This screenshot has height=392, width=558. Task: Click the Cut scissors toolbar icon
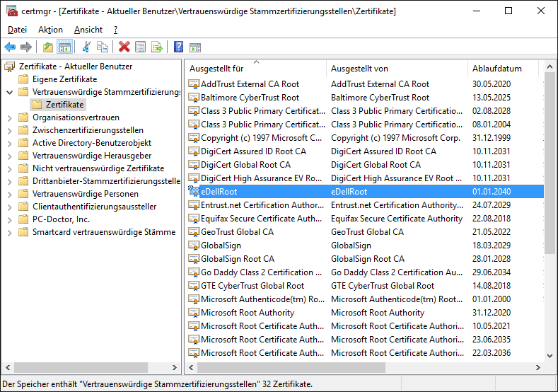(x=86, y=47)
